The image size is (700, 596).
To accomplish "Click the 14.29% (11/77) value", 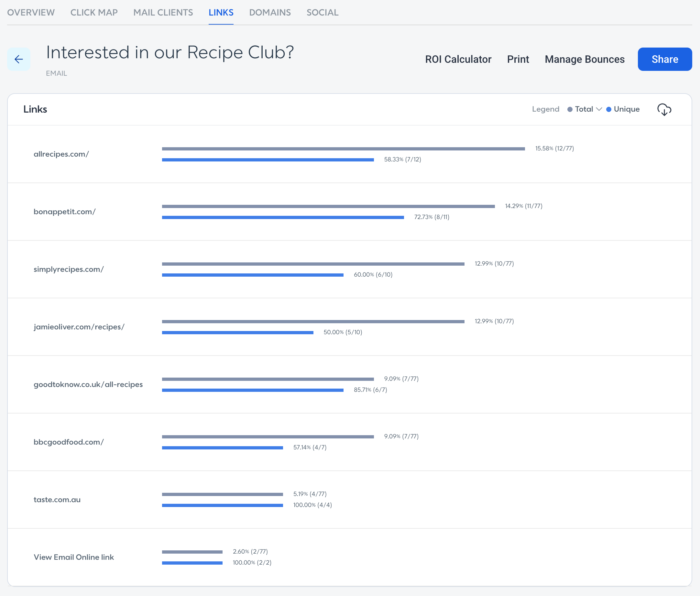I will [x=524, y=206].
